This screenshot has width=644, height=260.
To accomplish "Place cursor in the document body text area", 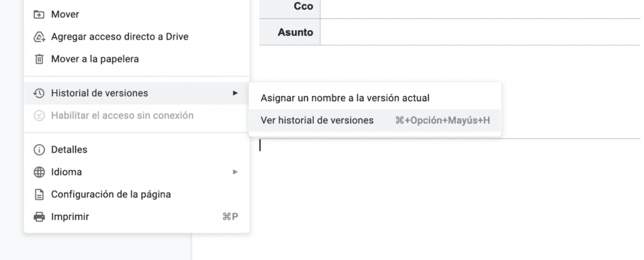I will tap(440, 188).
